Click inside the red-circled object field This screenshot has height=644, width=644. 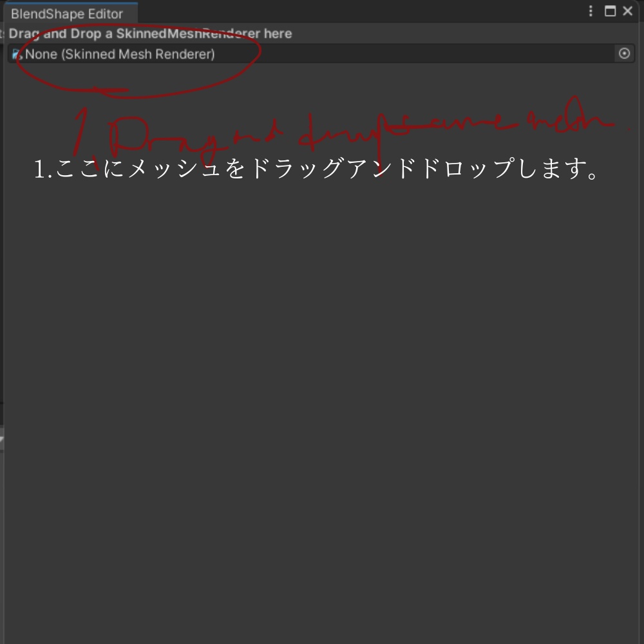(x=129, y=54)
